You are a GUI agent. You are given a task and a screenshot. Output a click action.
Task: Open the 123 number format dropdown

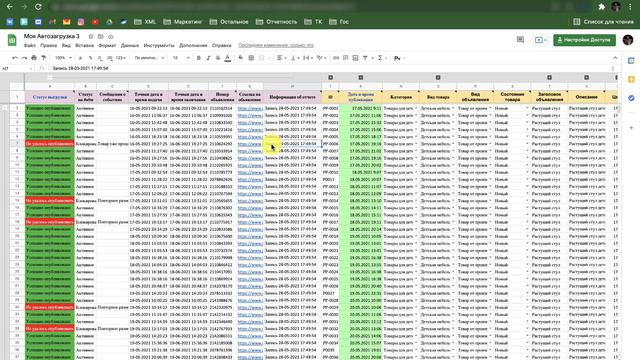(121, 58)
